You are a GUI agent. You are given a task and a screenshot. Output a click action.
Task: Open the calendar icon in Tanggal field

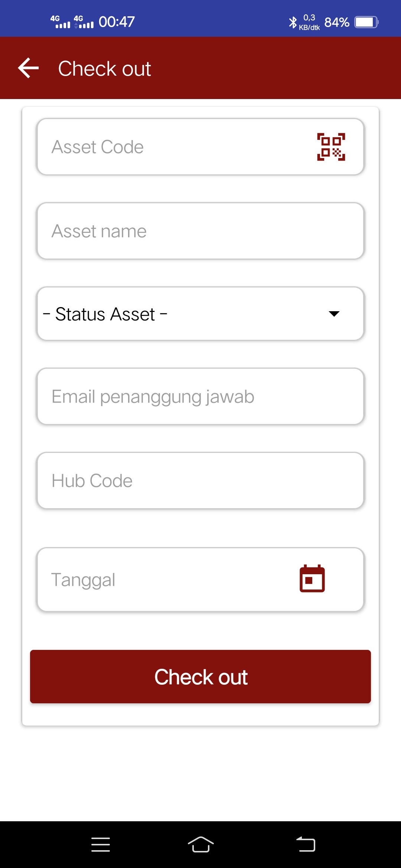312,579
